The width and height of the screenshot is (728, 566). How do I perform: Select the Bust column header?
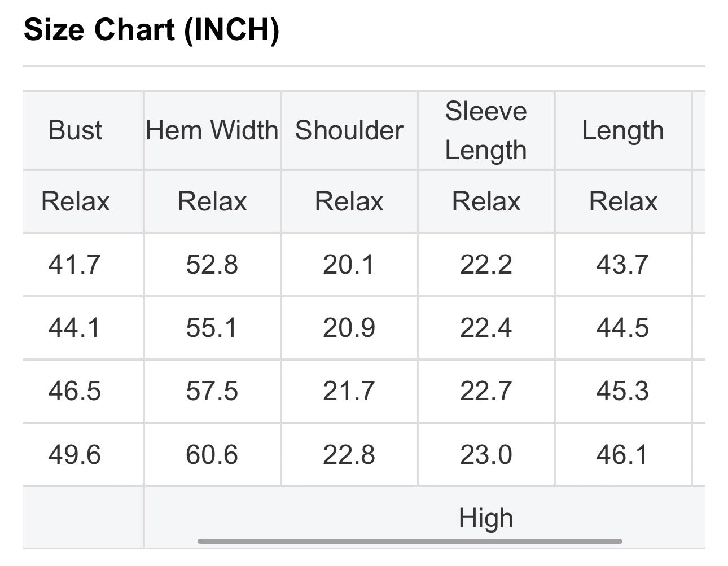pos(75,130)
